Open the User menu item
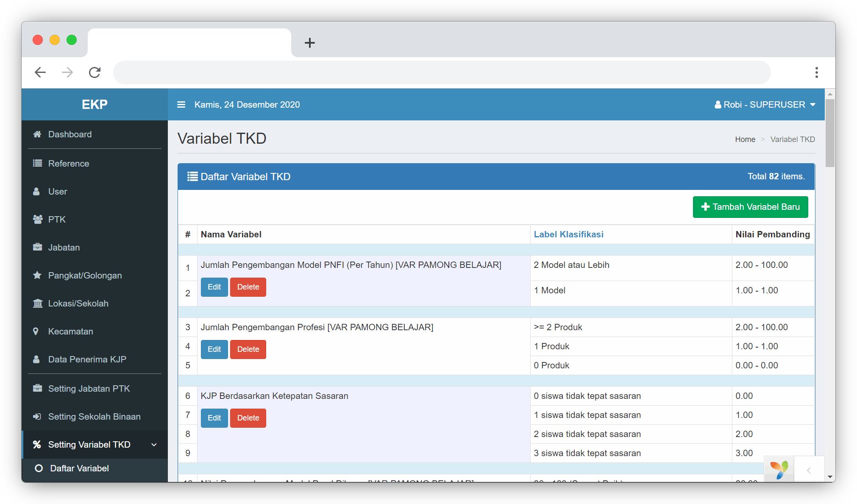857x504 pixels. coord(95,192)
